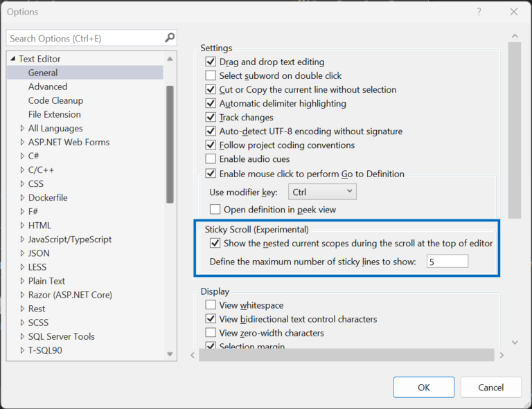Select the Advanced options page
Screen dimensions: 532x409
point(48,87)
